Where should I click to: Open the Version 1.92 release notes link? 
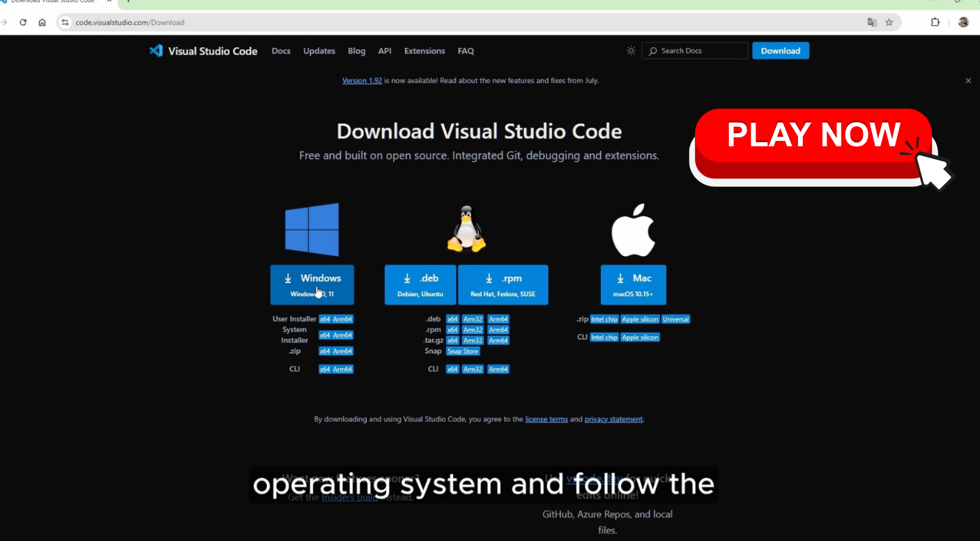click(x=362, y=81)
